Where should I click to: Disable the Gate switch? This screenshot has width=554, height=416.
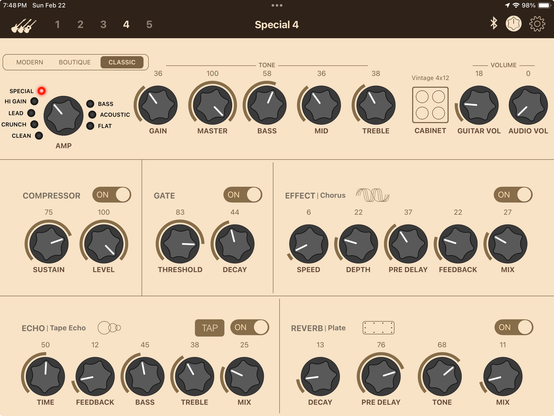click(x=243, y=195)
